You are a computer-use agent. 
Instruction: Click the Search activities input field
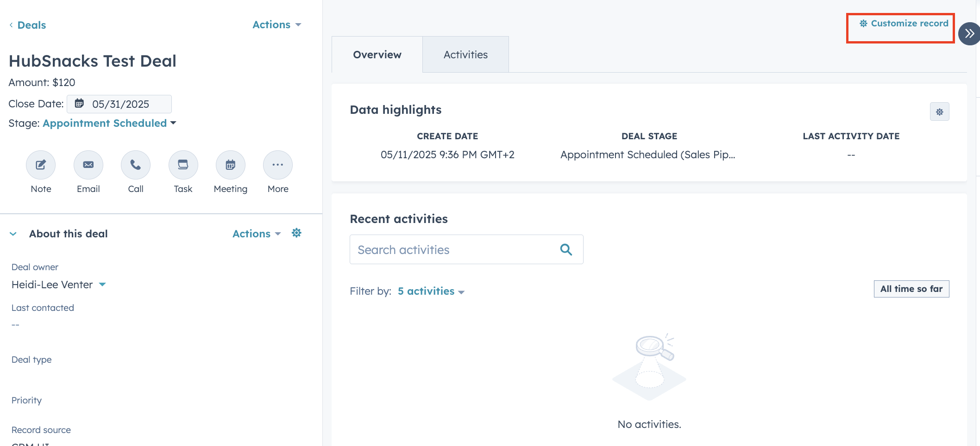tap(466, 249)
